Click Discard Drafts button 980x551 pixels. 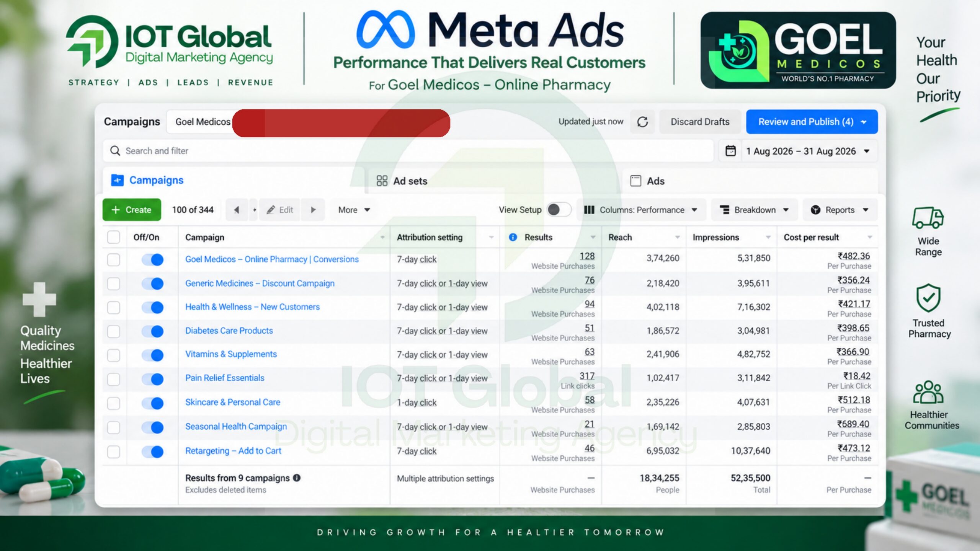[700, 122]
